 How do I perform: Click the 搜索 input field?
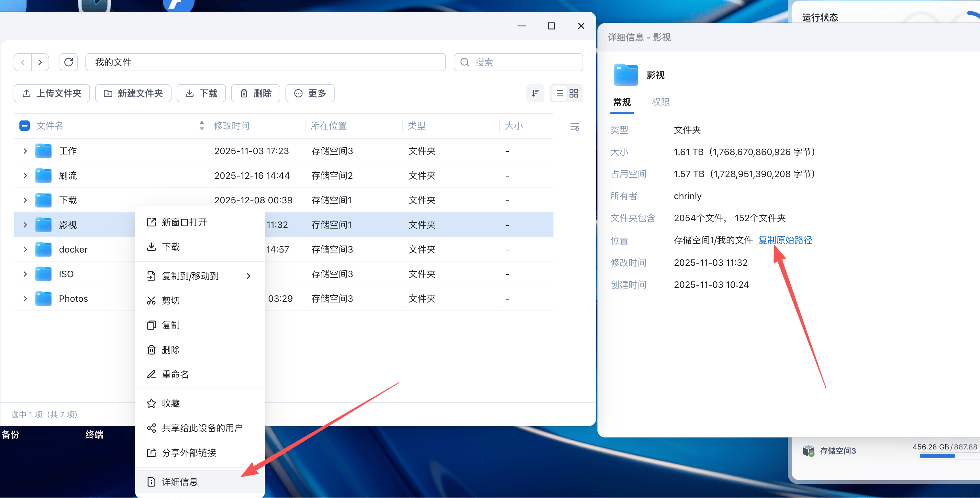(x=518, y=62)
